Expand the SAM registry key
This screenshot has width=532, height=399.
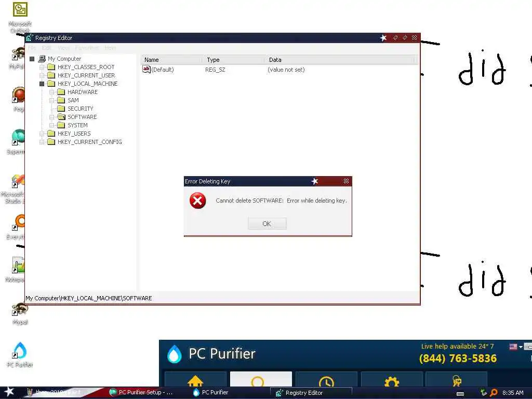click(51, 100)
